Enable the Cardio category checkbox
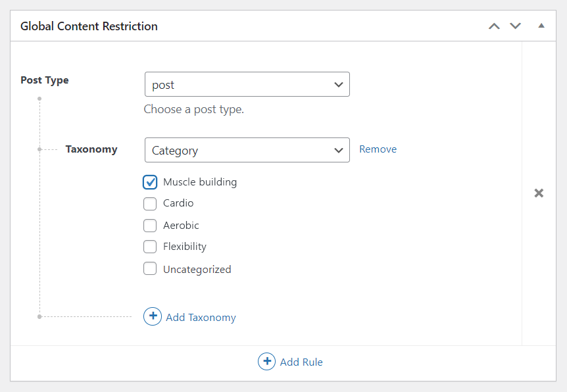The height and width of the screenshot is (392, 567). (x=150, y=203)
